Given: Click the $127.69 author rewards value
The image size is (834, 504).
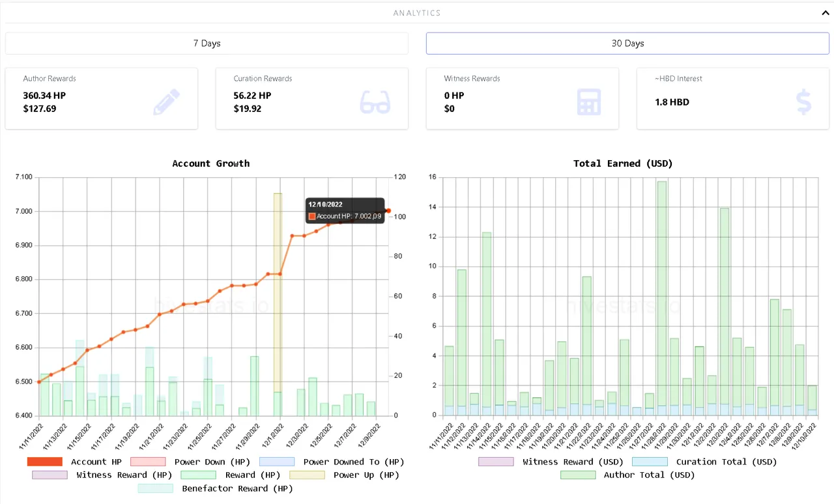Looking at the screenshot, I should point(40,109).
